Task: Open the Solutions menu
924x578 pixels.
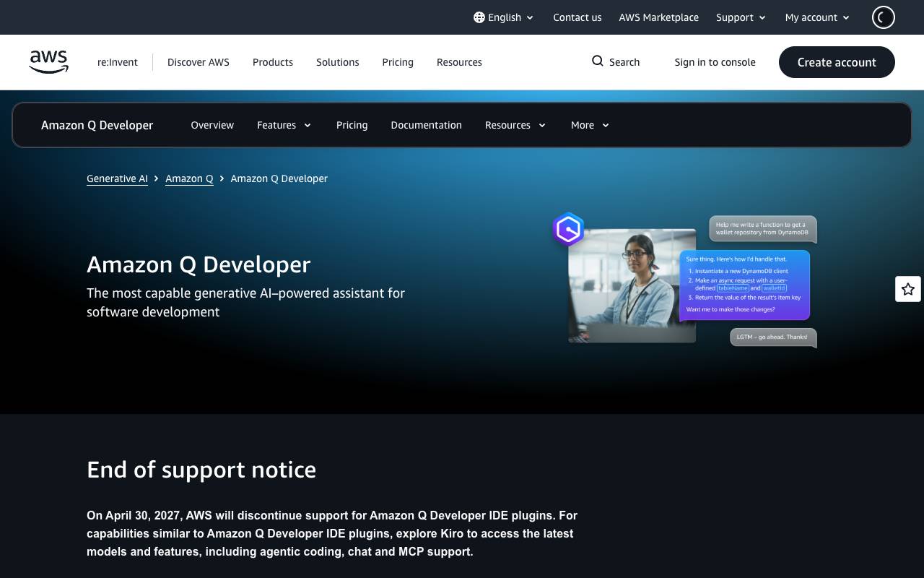Action: click(x=338, y=62)
